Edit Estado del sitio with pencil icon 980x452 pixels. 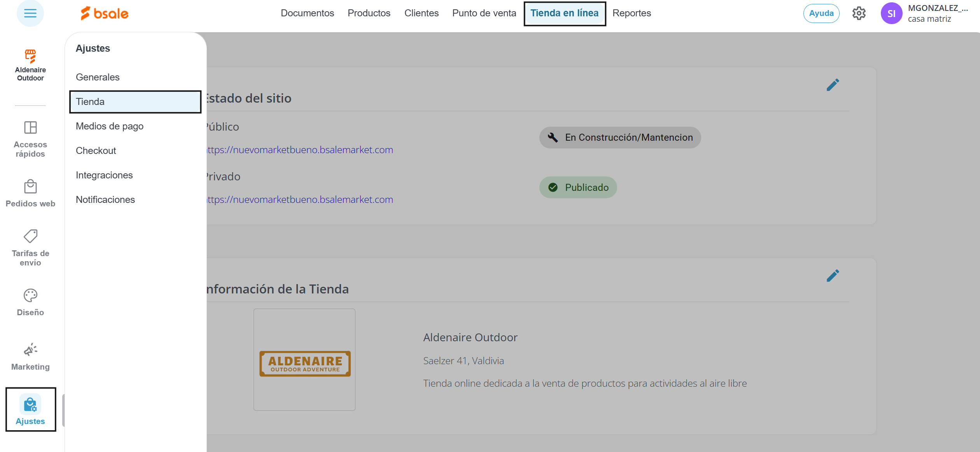pyautogui.click(x=833, y=85)
